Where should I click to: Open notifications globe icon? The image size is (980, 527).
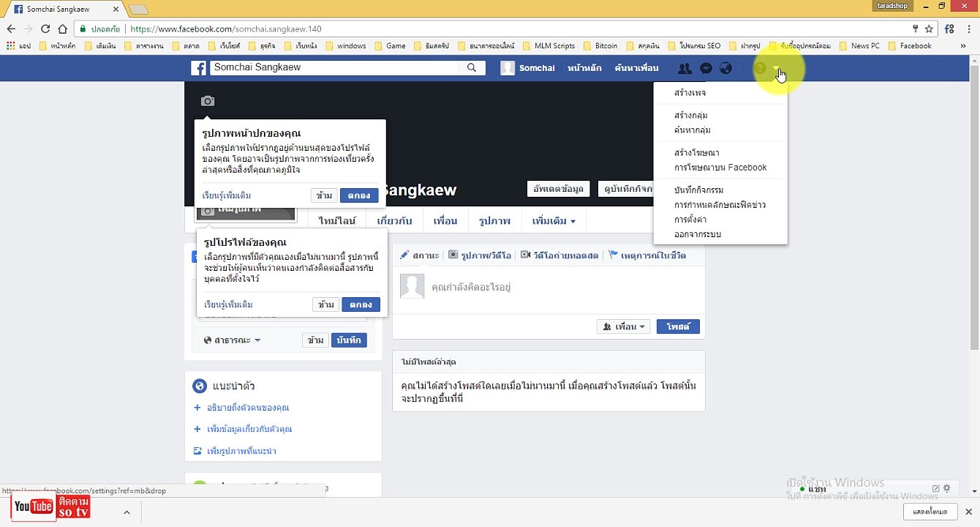coord(725,68)
